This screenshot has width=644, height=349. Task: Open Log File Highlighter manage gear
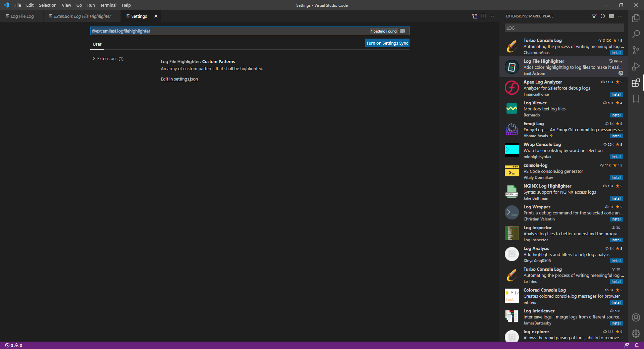point(621,73)
